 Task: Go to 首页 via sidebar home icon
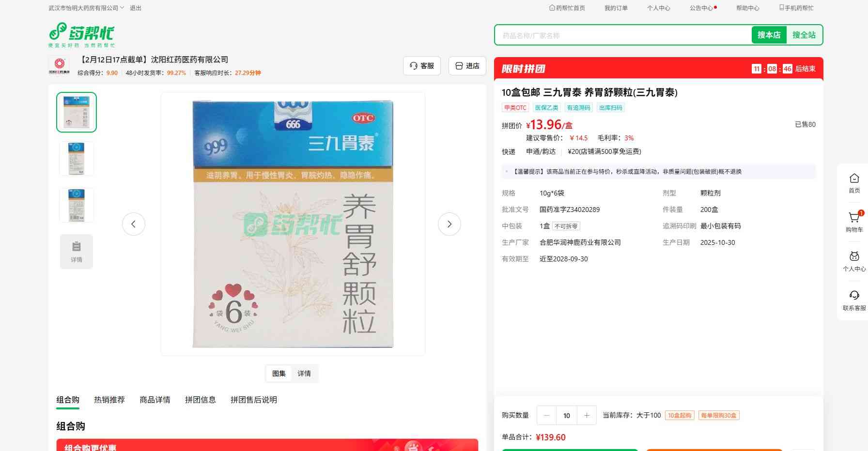(x=854, y=182)
